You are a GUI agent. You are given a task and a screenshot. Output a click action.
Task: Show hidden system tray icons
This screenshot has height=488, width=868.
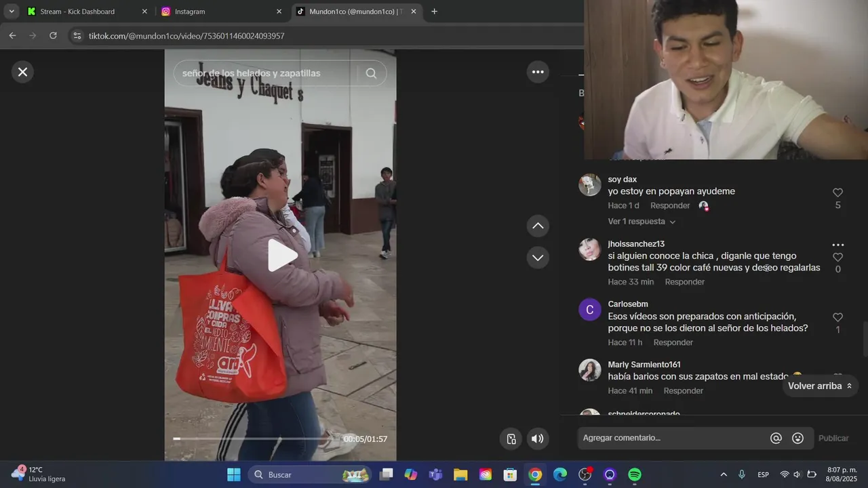coord(724,474)
